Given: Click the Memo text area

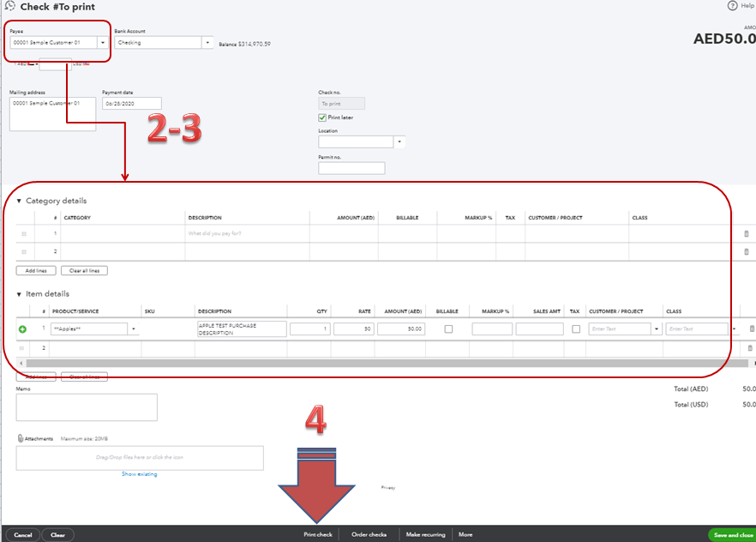Looking at the screenshot, I should pos(87,407).
